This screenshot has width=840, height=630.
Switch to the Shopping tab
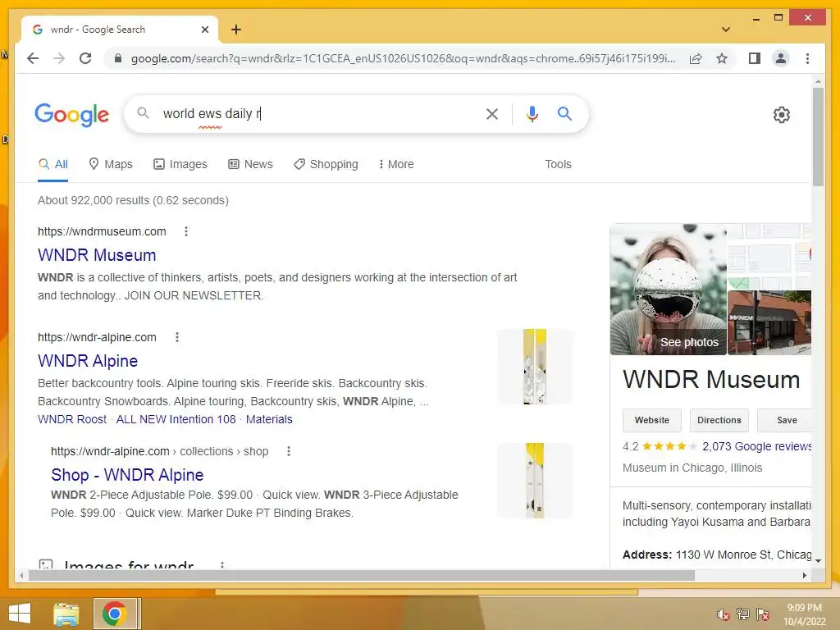point(326,164)
